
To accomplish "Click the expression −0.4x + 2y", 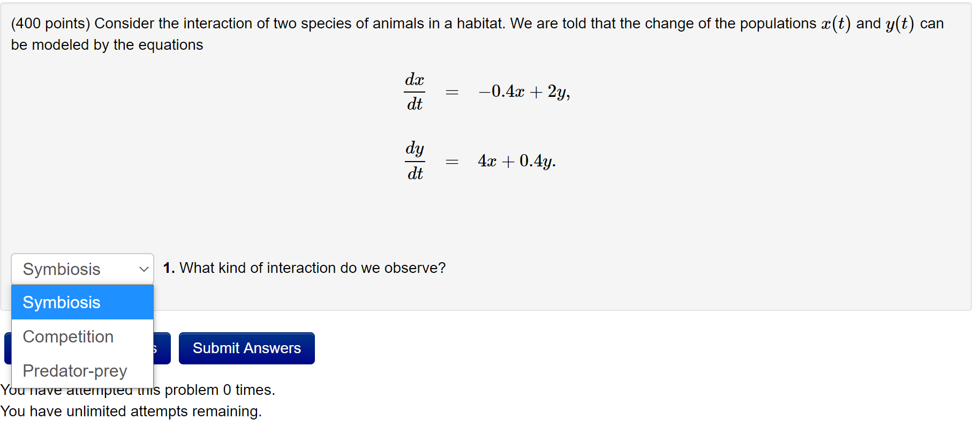I will [524, 91].
